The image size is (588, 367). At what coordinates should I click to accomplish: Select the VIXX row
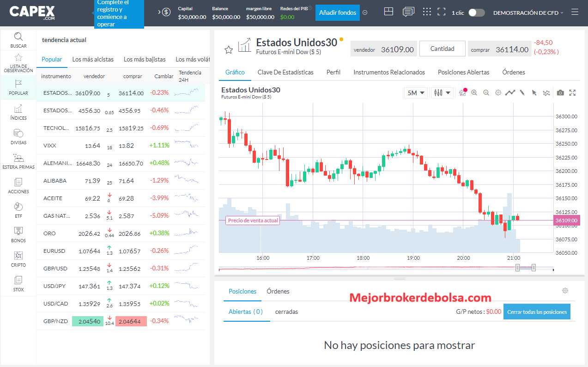[121, 146]
